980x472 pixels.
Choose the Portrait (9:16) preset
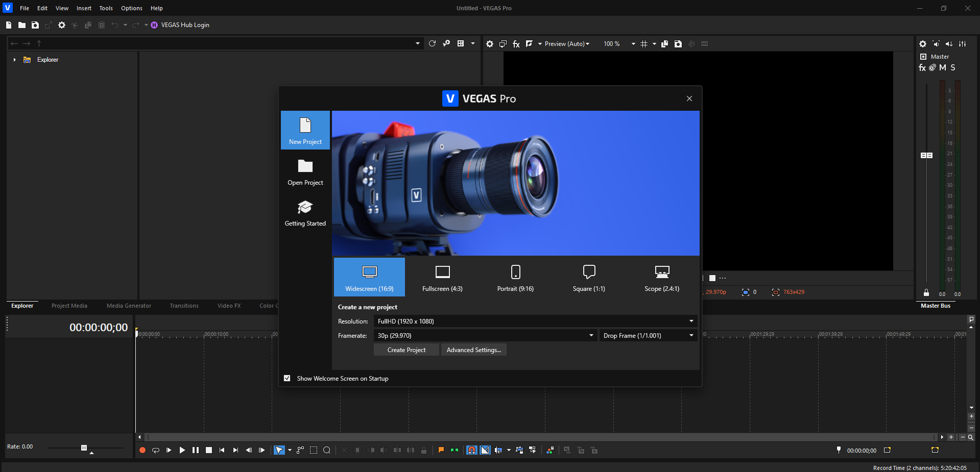(x=515, y=277)
